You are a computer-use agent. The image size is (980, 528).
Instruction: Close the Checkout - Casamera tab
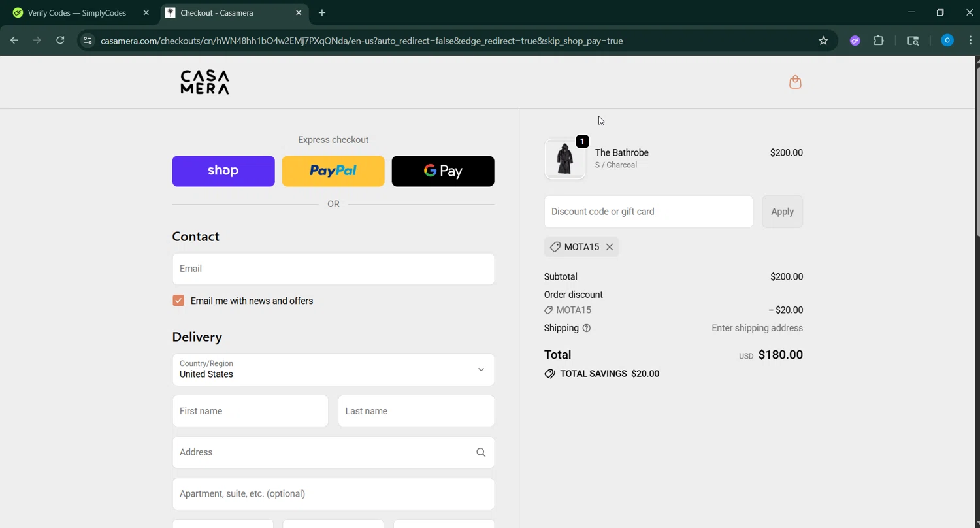pos(299,13)
